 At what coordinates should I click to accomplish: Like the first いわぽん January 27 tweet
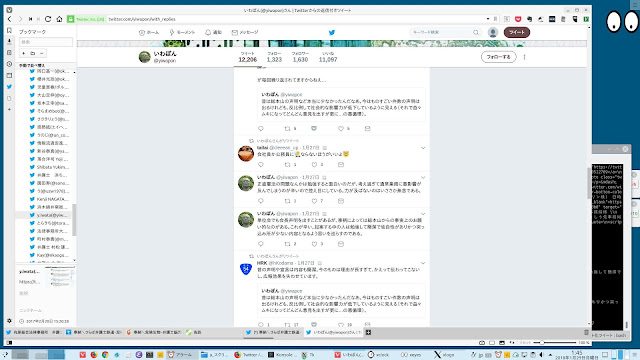314,201
